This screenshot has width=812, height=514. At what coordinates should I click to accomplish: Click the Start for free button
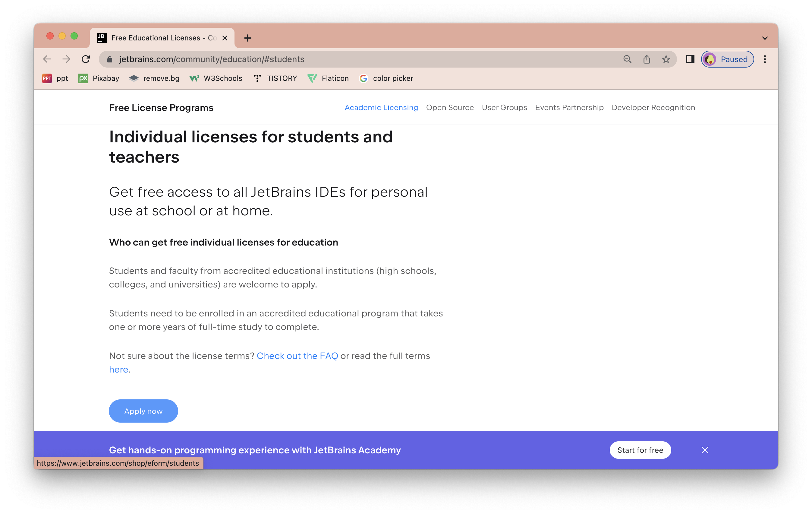click(640, 450)
